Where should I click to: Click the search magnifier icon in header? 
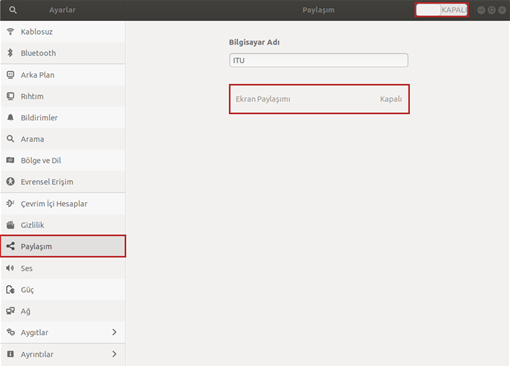pyautogui.click(x=13, y=10)
